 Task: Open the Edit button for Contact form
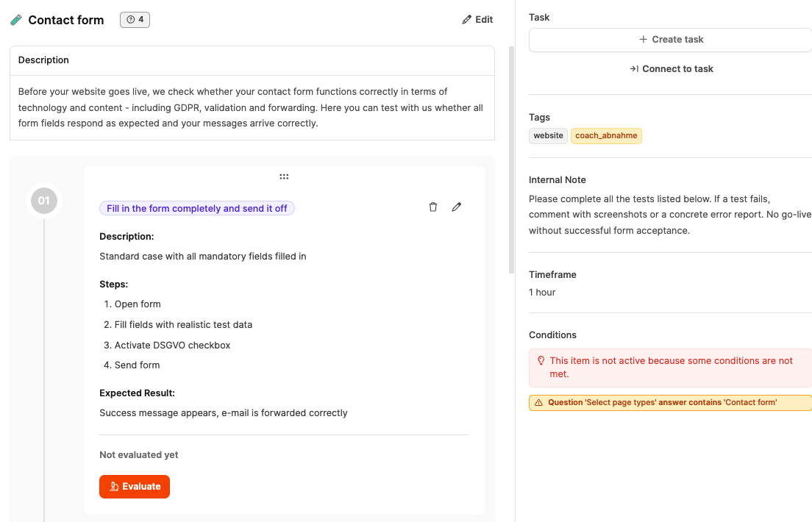(477, 20)
